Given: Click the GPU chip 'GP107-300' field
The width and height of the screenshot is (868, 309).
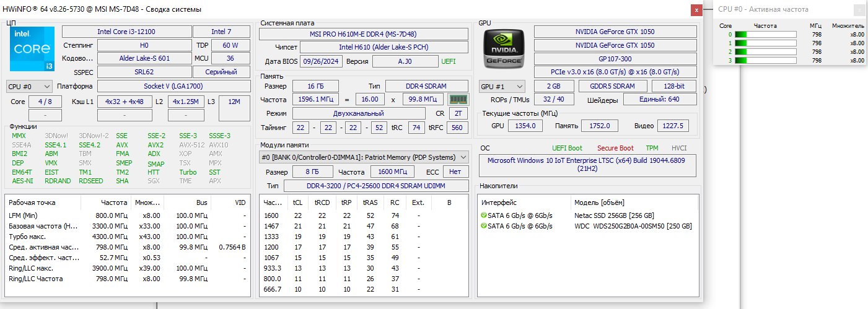Looking at the screenshot, I should (x=615, y=59).
